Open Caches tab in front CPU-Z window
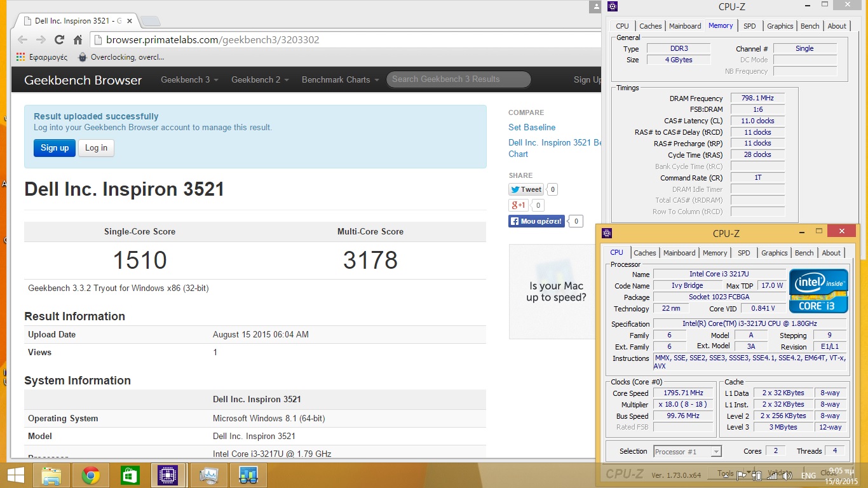 (x=645, y=253)
